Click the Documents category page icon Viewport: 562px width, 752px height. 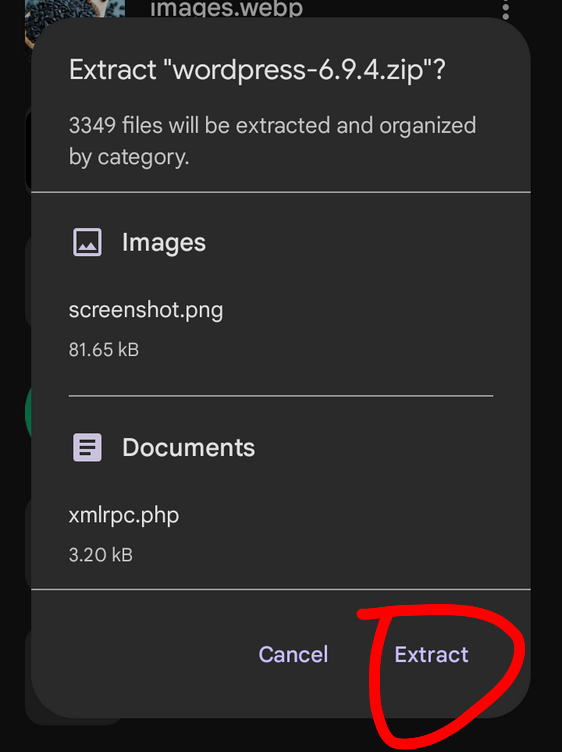tap(87, 447)
